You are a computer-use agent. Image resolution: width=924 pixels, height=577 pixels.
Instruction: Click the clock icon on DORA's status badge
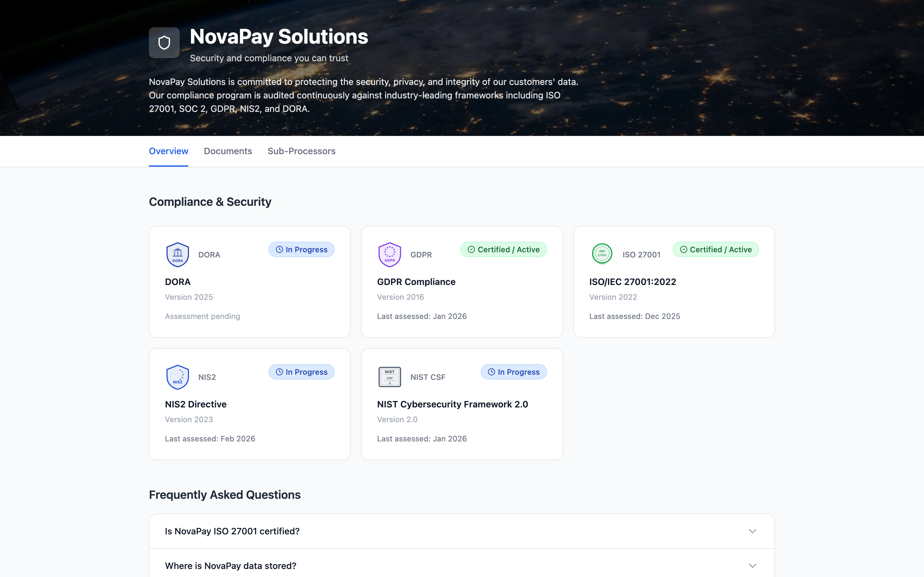pos(279,249)
